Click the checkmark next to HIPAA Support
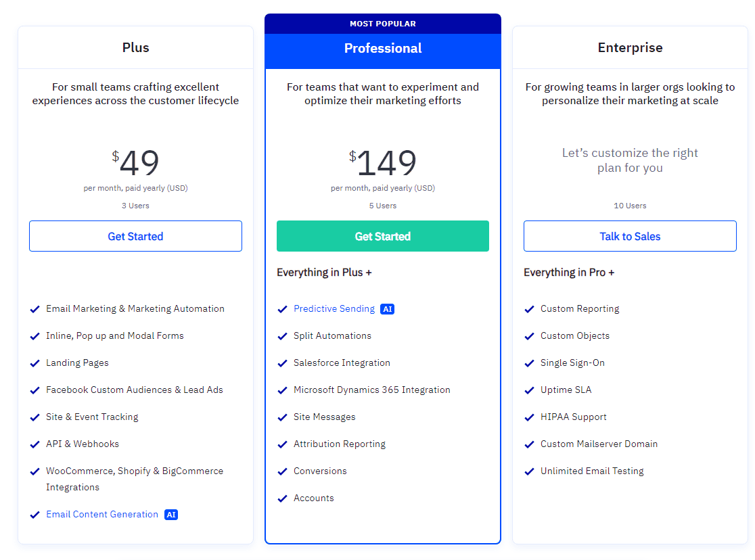This screenshot has height=560, width=755. click(x=530, y=417)
